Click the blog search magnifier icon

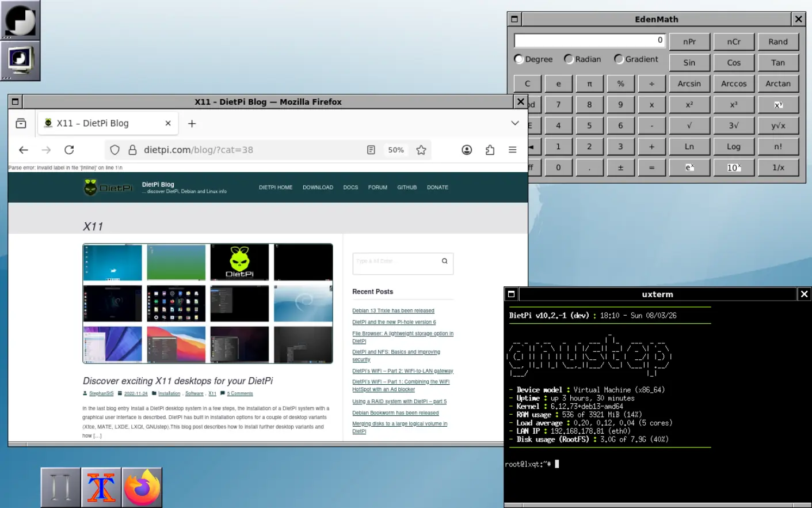(x=444, y=261)
